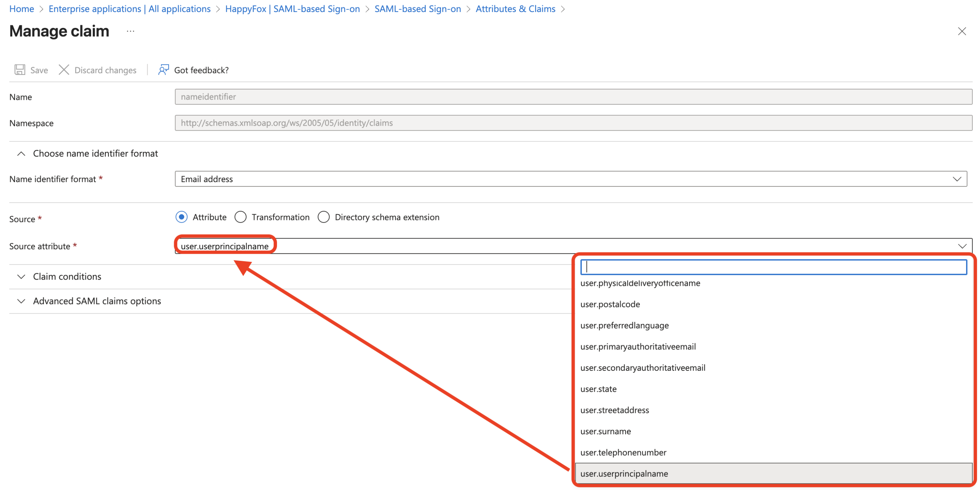Pick user.primaryauthoritativeemail in the dropdown list

point(638,347)
